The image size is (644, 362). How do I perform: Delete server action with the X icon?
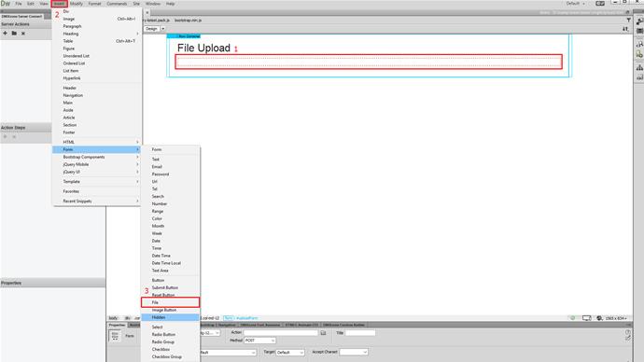(23, 34)
